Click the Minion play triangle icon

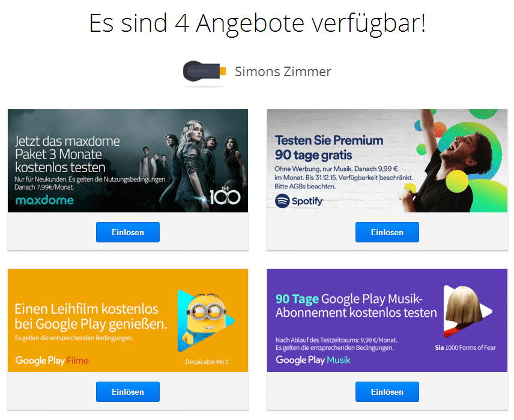(205, 321)
